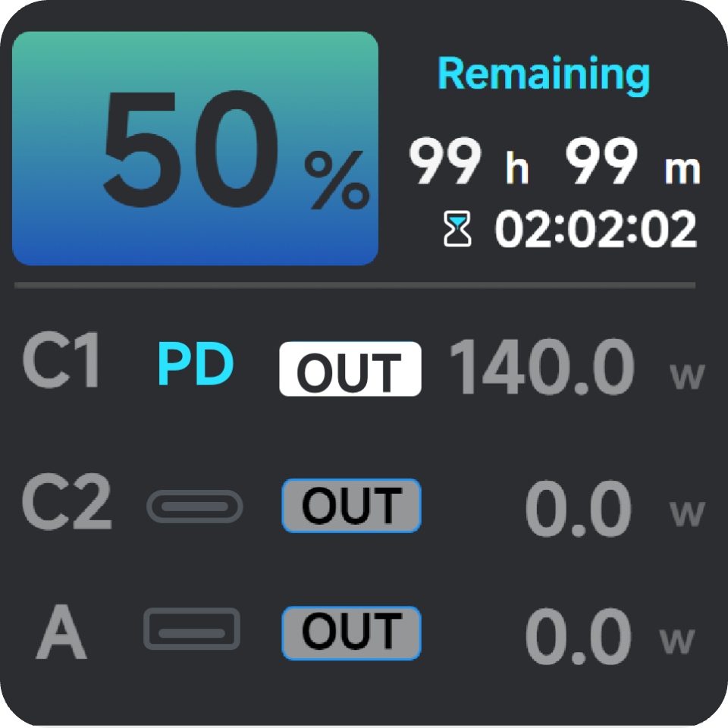The height and width of the screenshot is (728, 728).
Task: Click the 99 minutes remaining value
Action: (x=601, y=164)
